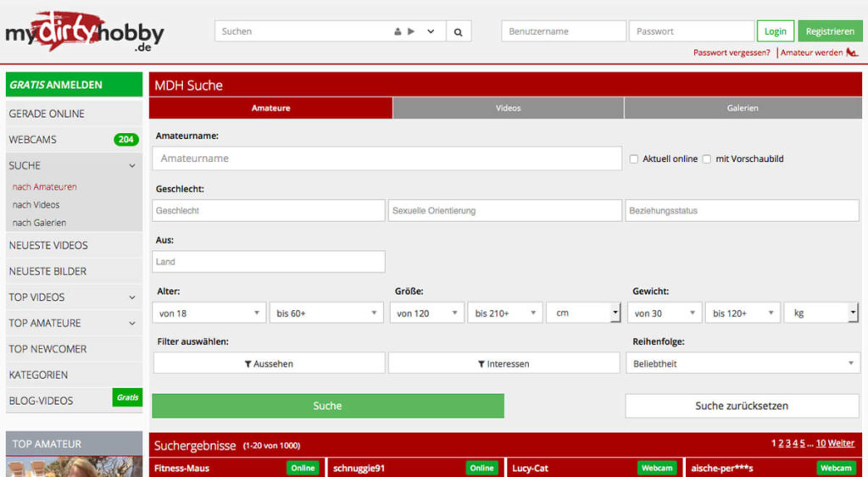This screenshot has height=477, width=868.
Task: Click the green Gratis badge next to Blog-Videos
Action: 127,397
